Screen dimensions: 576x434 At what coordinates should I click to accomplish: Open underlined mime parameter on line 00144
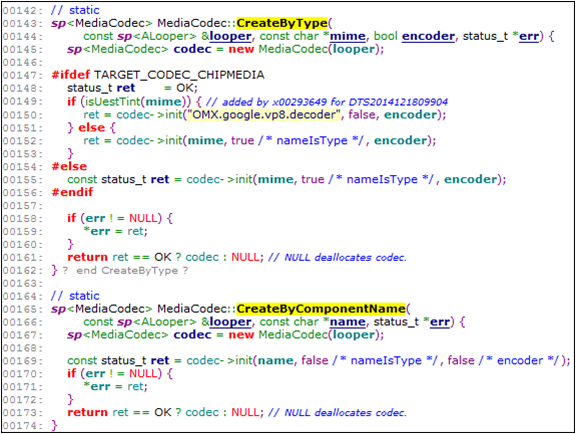pos(348,36)
